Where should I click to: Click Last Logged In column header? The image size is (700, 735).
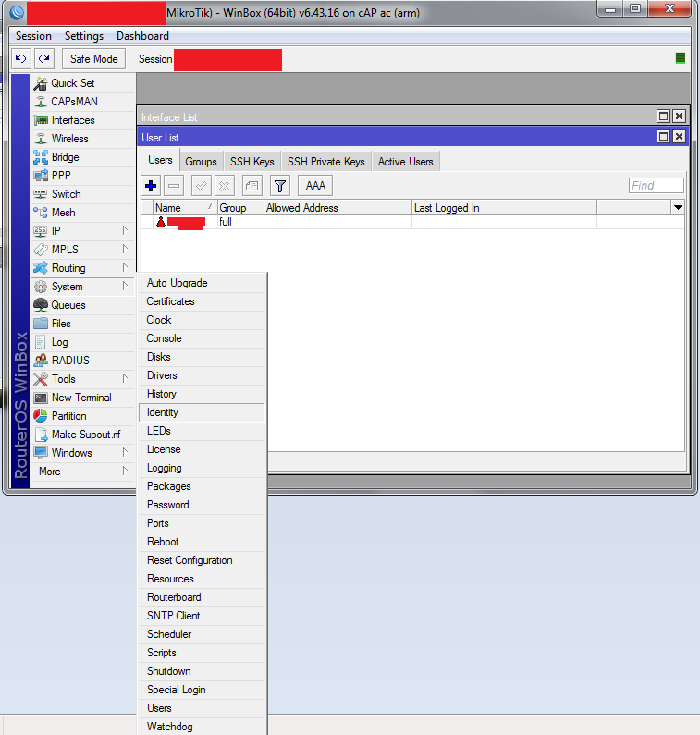coord(504,208)
